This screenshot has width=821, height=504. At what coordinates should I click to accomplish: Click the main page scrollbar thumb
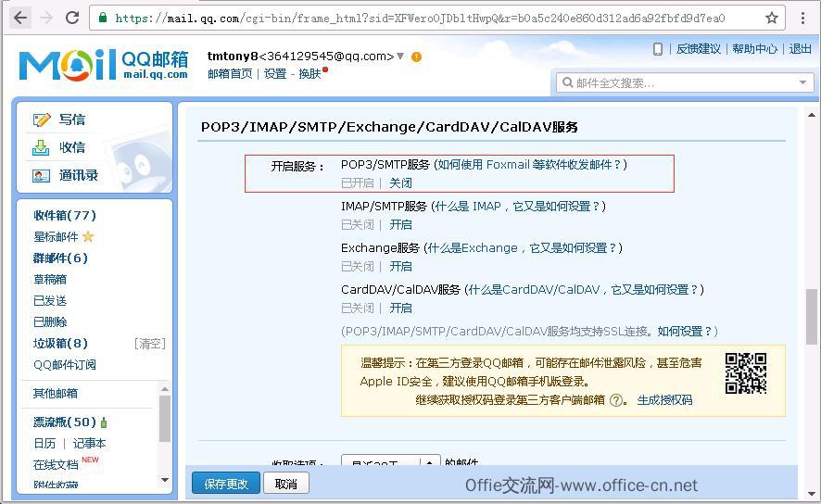(811, 317)
